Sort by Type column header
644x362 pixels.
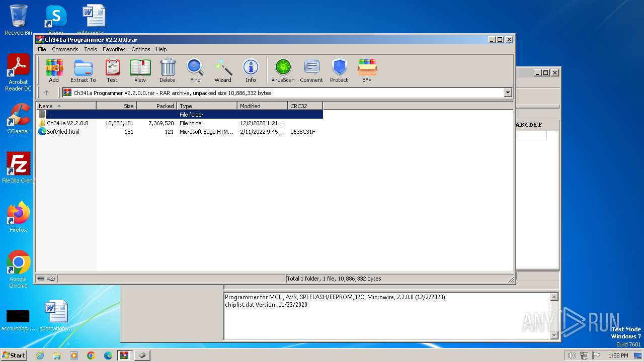coord(207,106)
